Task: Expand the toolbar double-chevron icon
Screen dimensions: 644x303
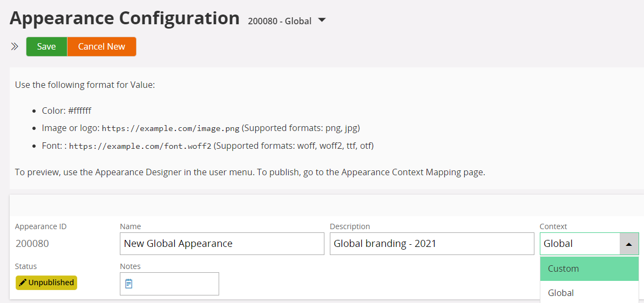Action: (x=15, y=47)
